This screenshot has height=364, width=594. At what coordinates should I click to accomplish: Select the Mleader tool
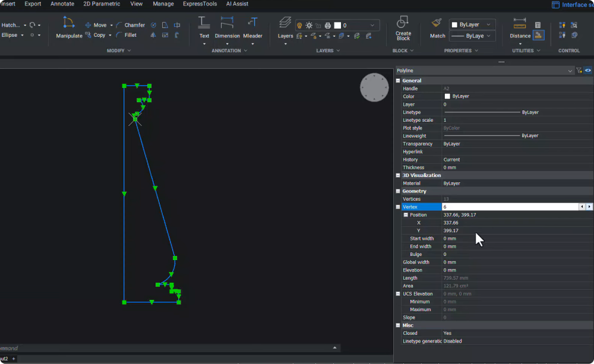pos(252,28)
